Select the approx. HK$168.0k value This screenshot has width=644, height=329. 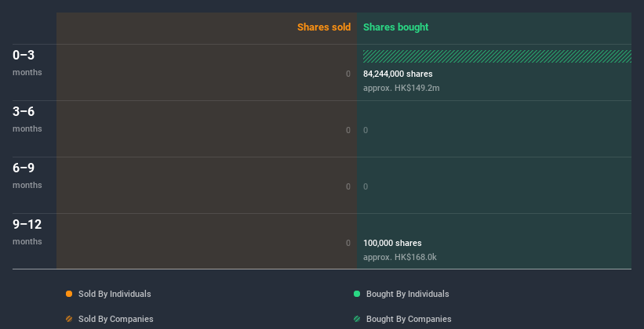[x=400, y=257]
